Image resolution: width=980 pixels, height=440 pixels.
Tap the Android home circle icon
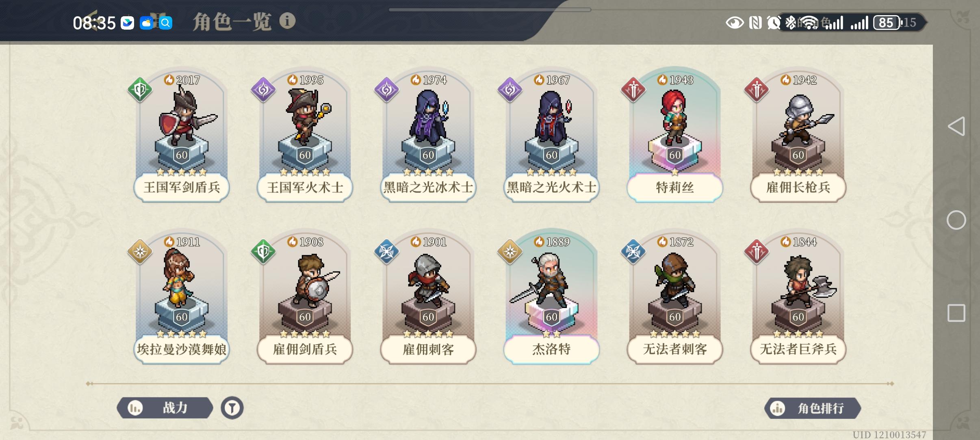956,220
